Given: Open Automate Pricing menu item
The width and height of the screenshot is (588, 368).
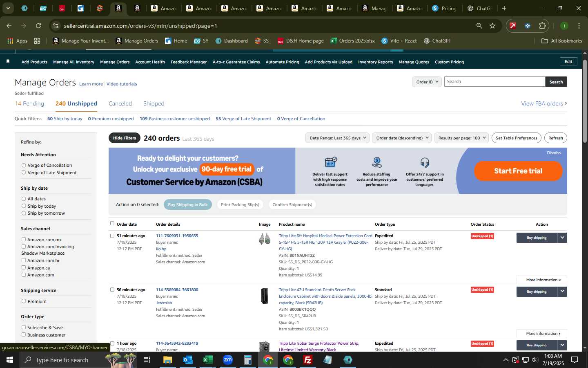Looking at the screenshot, I should 283,62.
